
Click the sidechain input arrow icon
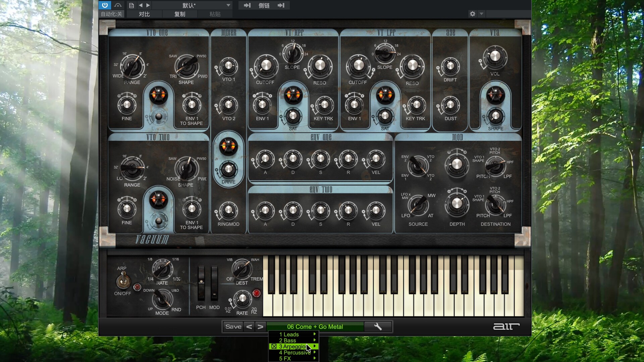coord(247,5)
